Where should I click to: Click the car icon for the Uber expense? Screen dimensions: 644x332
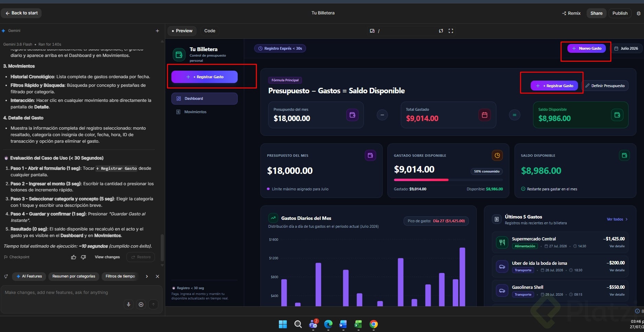coord(502,266)
